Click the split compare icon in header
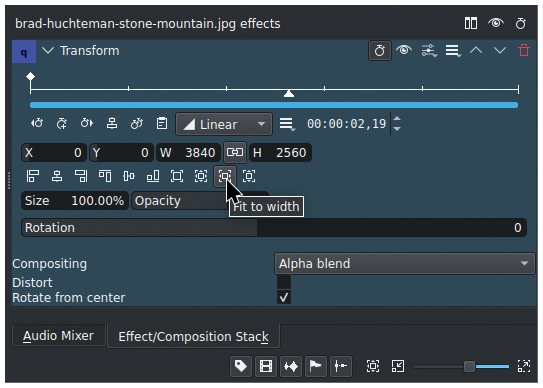 tap(471, 24)
